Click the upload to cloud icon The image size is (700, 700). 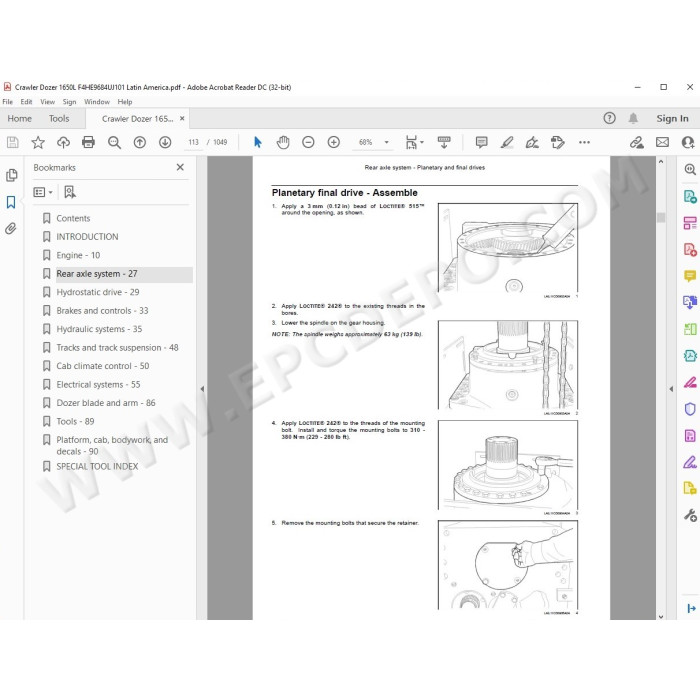(x=63, y=142)
